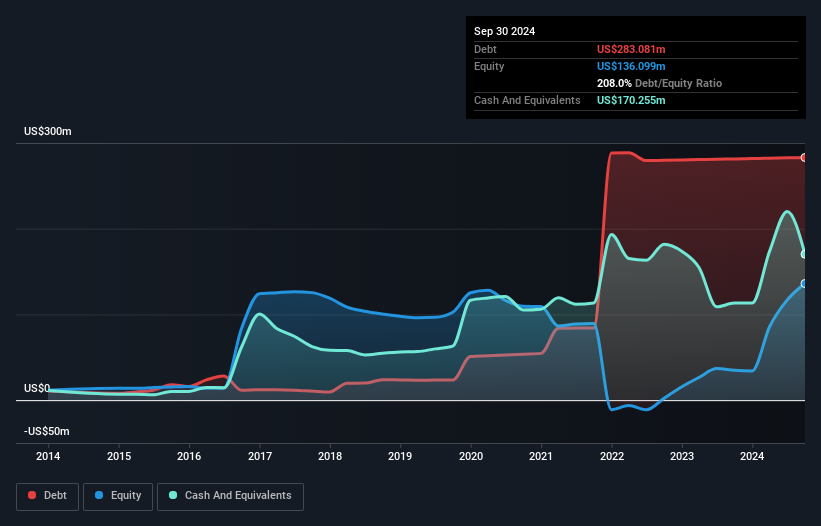
Task: Toggle Cash And Equivalents legend button
Action: pyautogui.click(x=230, y=496)
